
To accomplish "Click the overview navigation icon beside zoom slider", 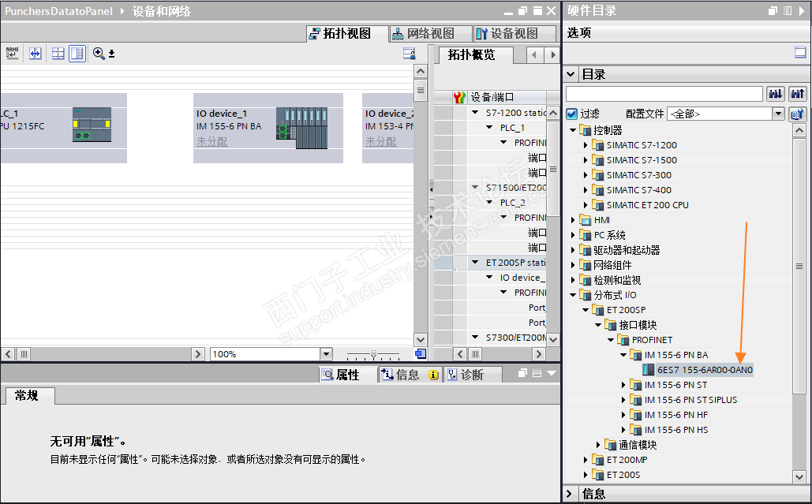I will click(421, 354).
